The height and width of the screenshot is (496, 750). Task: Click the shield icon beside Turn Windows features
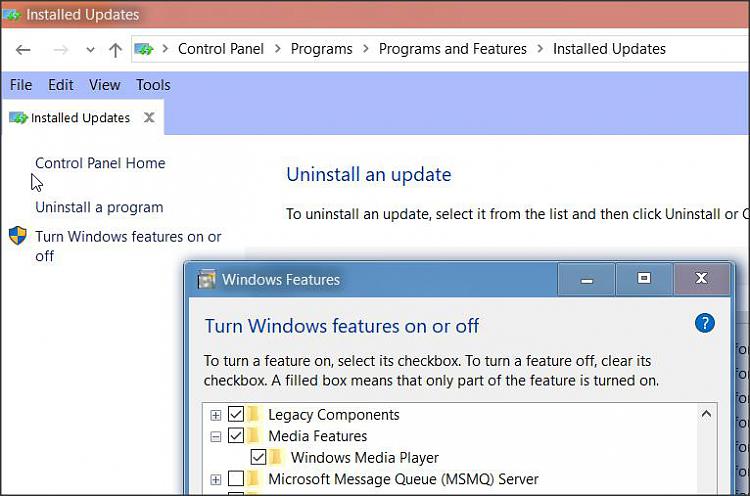click(18, 235)
